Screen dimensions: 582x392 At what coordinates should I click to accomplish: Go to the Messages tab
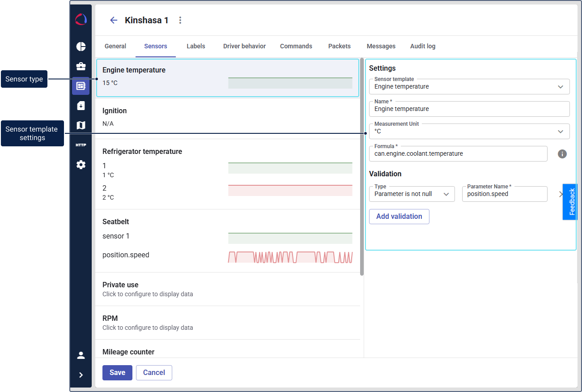coord(381,46)
